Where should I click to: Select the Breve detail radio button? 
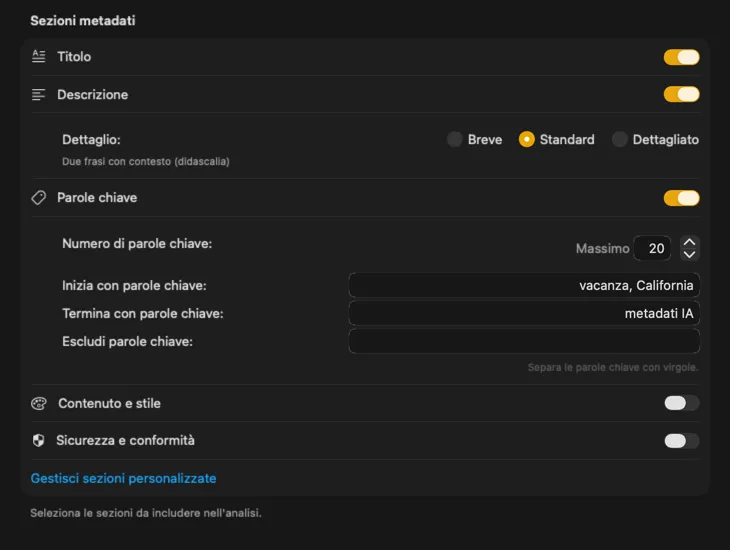[455, 139]
